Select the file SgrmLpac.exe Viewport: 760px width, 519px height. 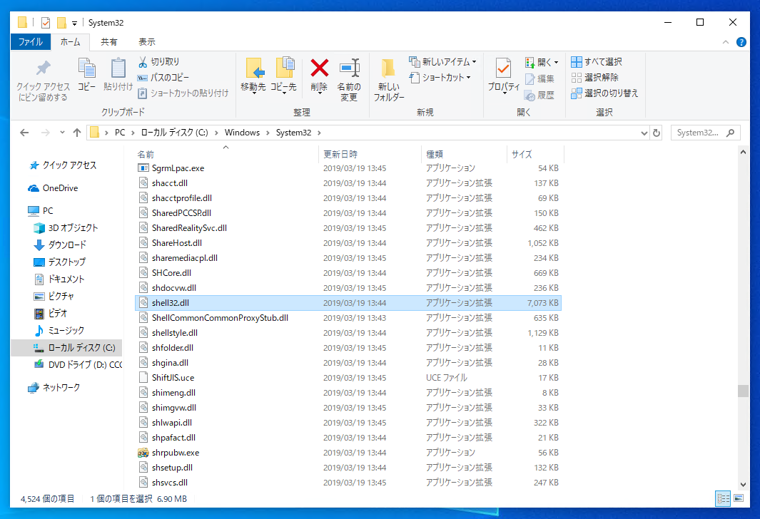pyautogui.click(x=348, y=168)
